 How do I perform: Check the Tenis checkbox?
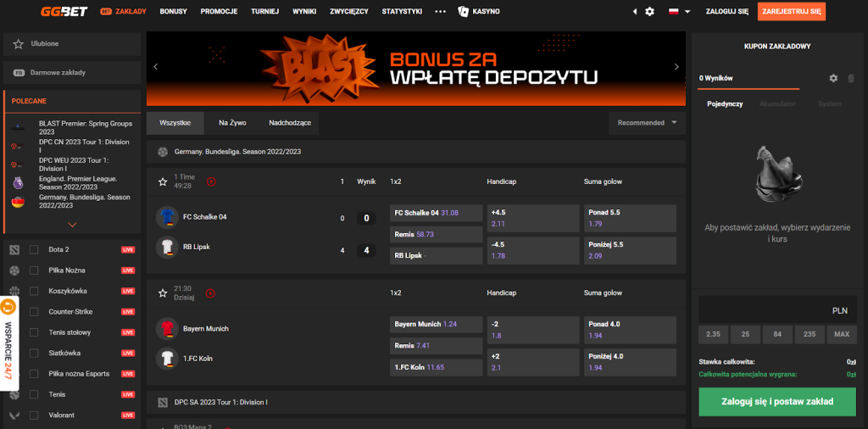(x=34, y=395)
